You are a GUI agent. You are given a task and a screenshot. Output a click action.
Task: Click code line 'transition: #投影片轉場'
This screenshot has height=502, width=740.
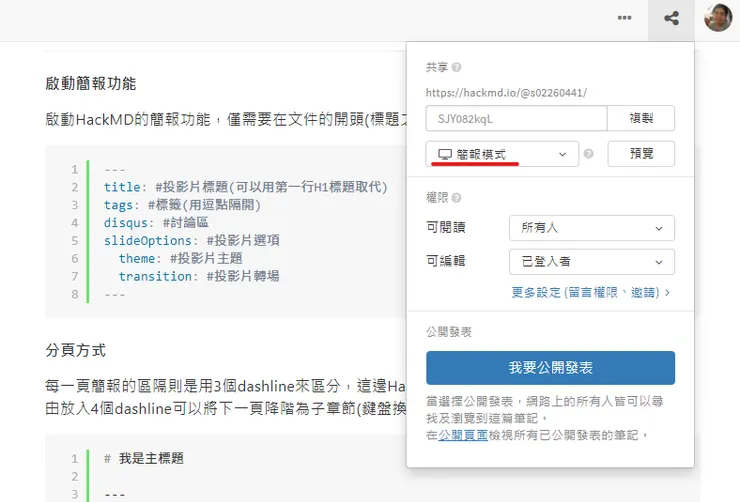[199, 276]
